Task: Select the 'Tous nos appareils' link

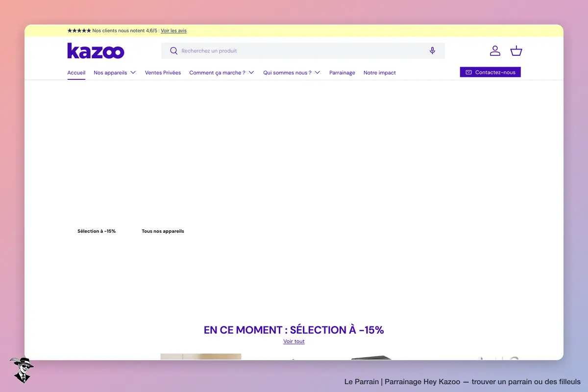Action: pyautogui.click(x=163, y=231)
